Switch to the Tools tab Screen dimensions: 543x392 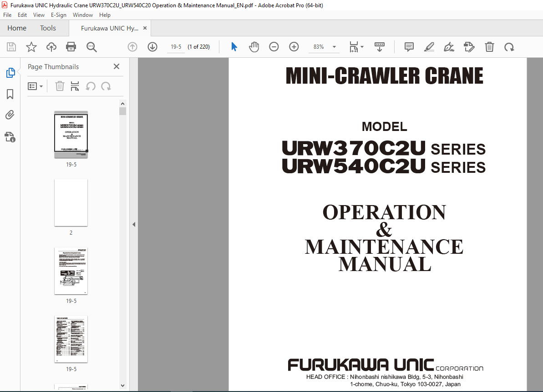[x=48, y=28]
